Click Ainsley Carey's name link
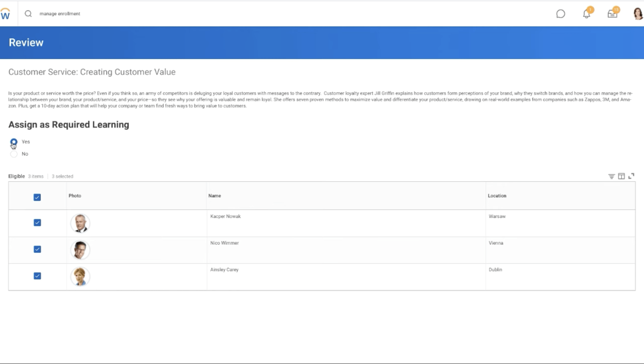 (x=224, y=269)
